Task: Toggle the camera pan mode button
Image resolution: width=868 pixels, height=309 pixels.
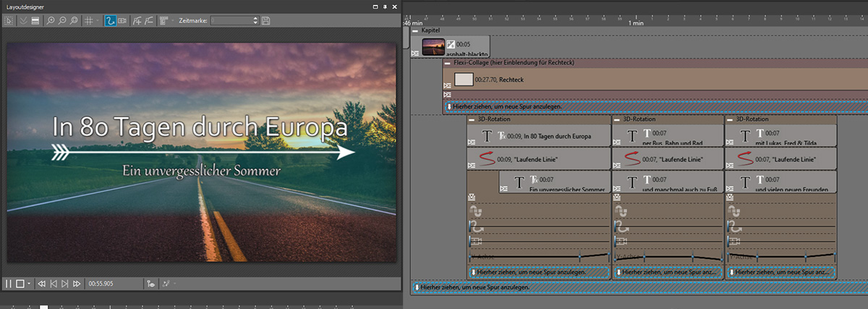Action: (123, 21)
